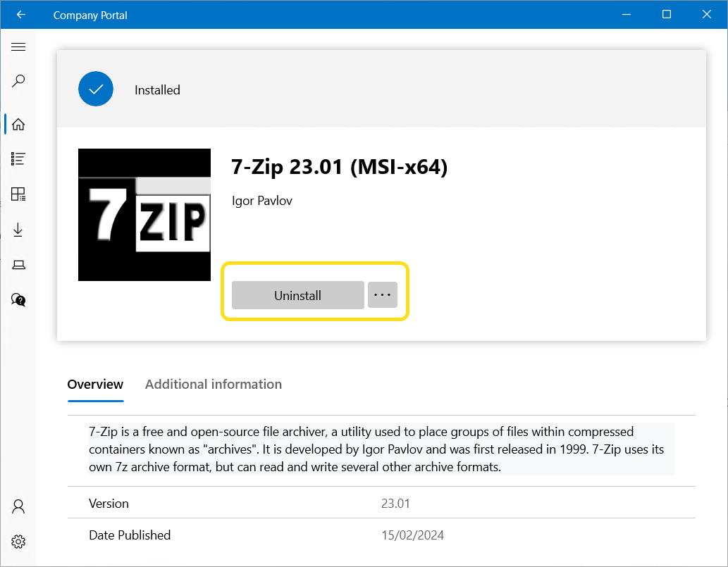Viewport: 728px width, 567px height.
Task: Open Help & support chat icon
Action: tap(18, 300)
